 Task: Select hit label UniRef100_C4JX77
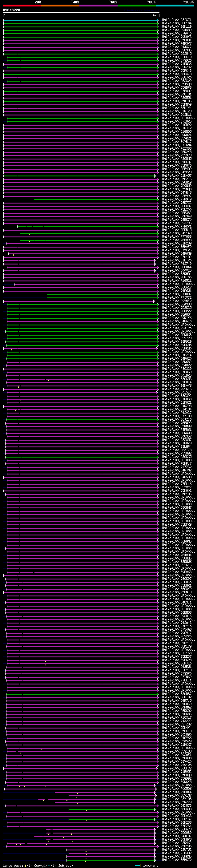(176, 47)
